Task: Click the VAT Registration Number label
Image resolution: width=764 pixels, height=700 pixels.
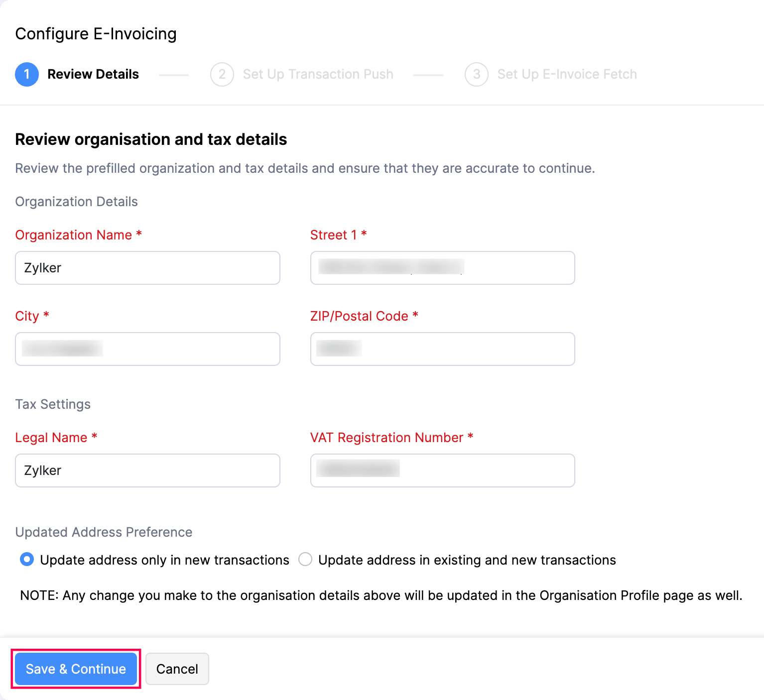Action: coord(386,438)
